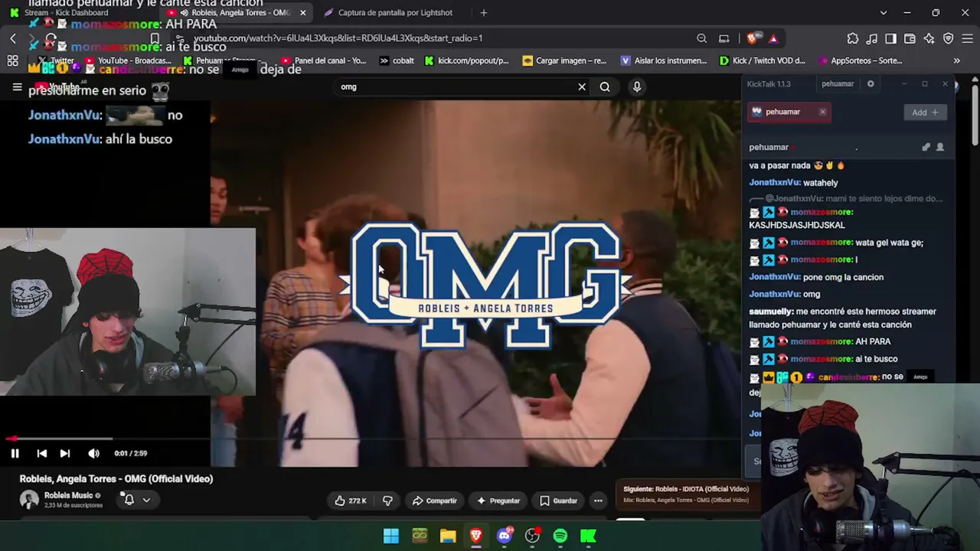Open Robleis Music channel avatar
Screen dimensions: 980x551
click(29, 500)
